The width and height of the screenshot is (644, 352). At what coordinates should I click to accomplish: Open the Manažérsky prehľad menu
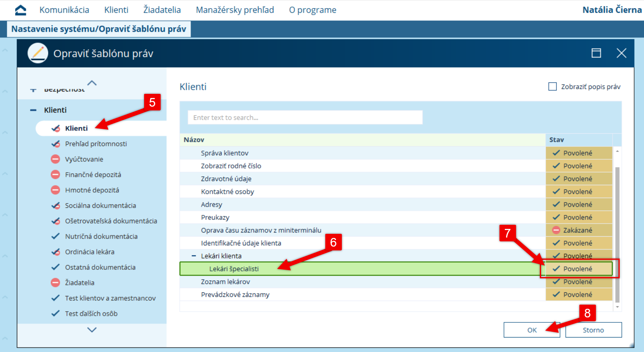[235, 10]
